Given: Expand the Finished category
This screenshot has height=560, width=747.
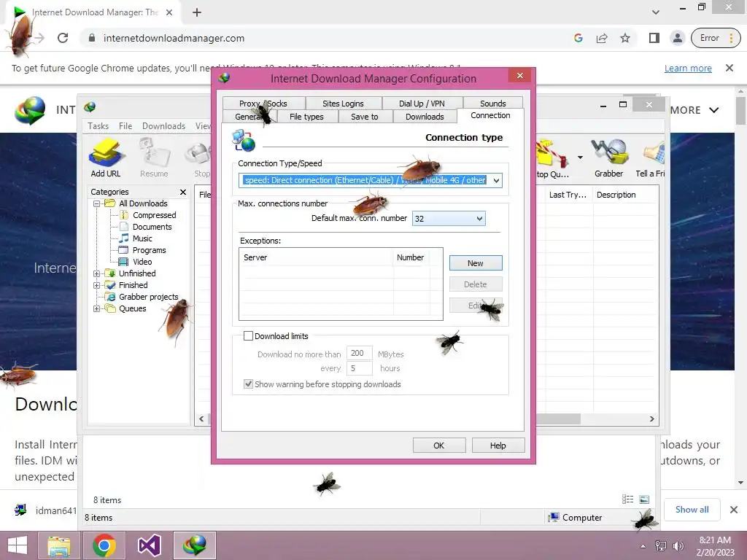Looking at the screenshot, I should [97, 285].
